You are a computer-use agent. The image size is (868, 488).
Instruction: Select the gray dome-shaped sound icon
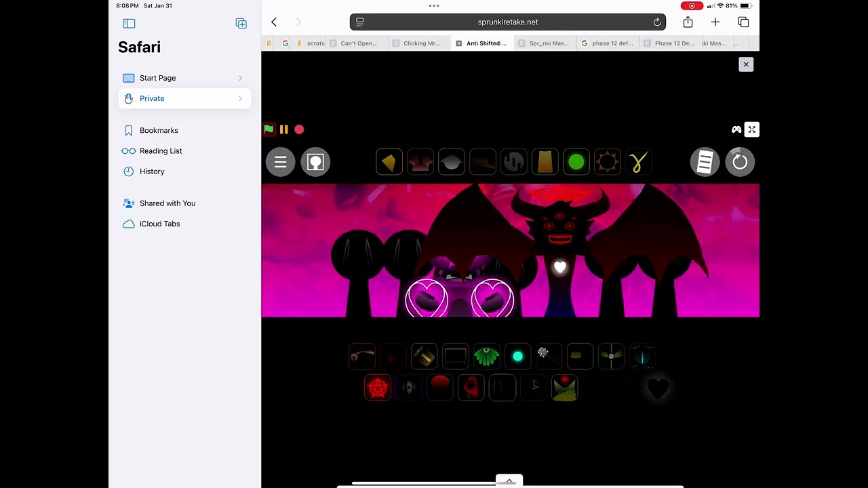tap(452, 163)
